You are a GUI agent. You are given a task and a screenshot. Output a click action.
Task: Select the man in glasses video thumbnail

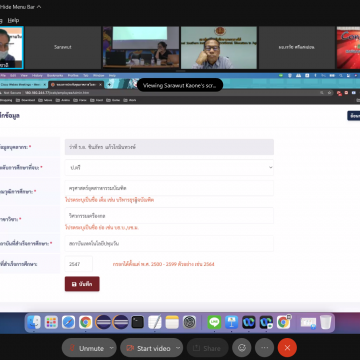click(219, 47)
